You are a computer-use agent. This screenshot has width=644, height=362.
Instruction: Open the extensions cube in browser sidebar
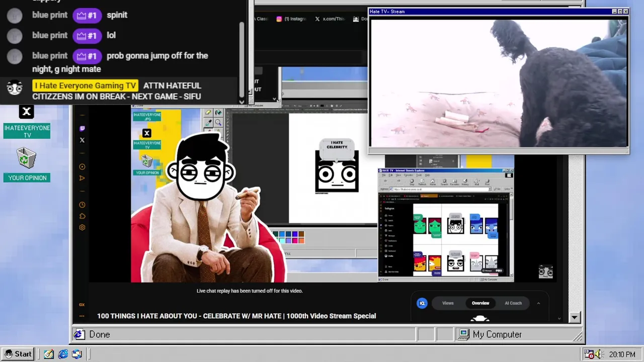tap(82, 216)
